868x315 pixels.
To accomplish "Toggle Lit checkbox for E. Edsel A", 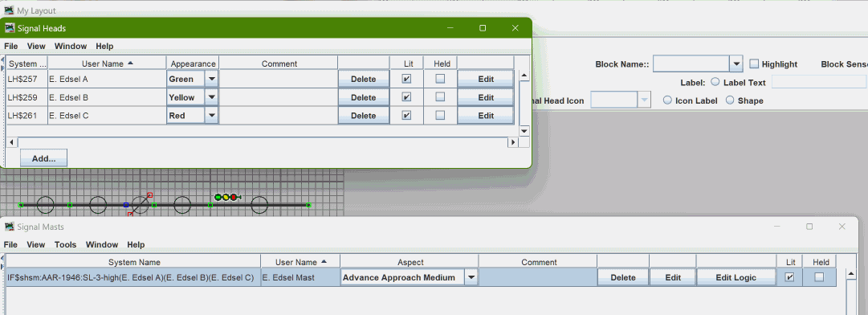I will coord(406,80).
